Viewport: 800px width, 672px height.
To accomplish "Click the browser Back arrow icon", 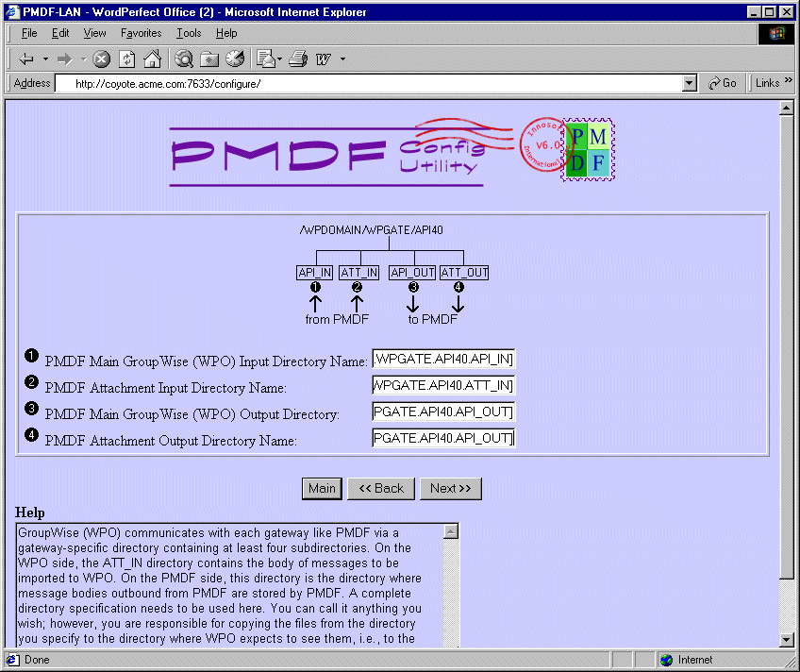I will 26,59.
